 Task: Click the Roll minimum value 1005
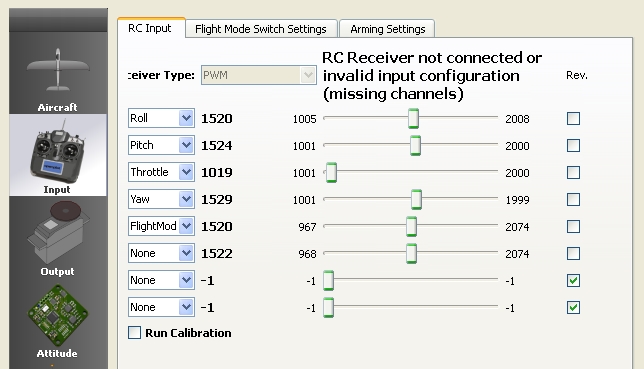(x=304, y=119)
